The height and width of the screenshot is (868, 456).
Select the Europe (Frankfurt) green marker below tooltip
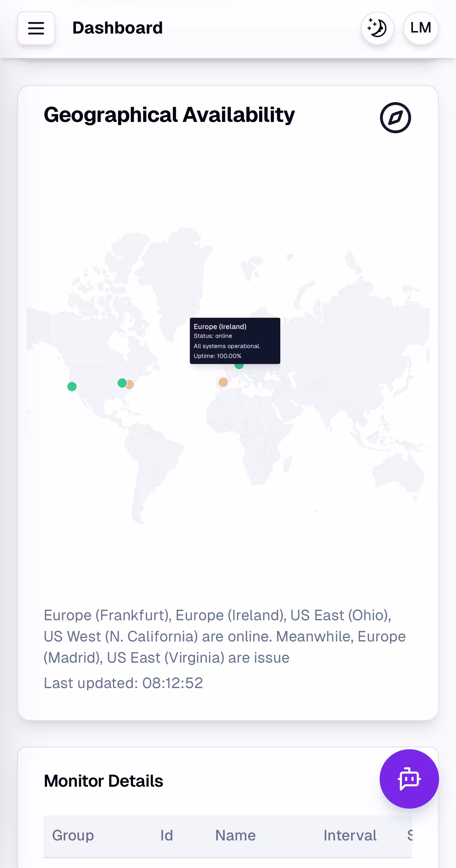(239, 366)
